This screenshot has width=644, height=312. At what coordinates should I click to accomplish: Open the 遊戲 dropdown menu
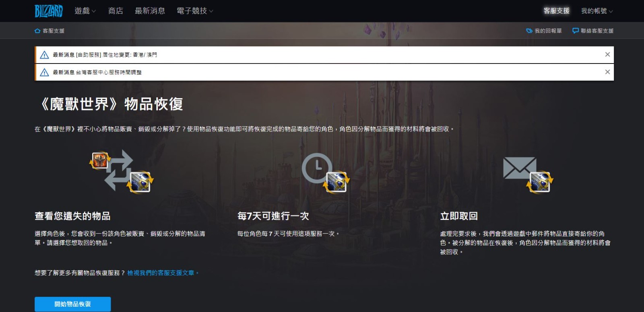pos(85,11)
